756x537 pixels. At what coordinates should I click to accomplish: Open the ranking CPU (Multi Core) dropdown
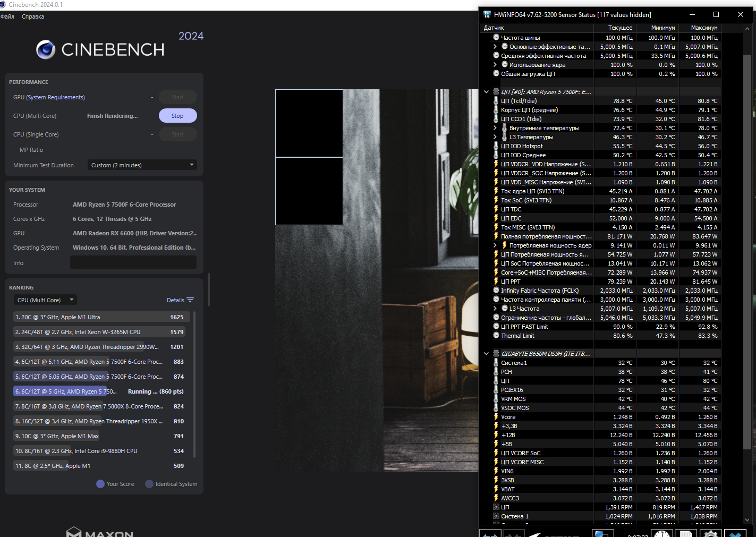pyautogui.click(x=45, y=300)
